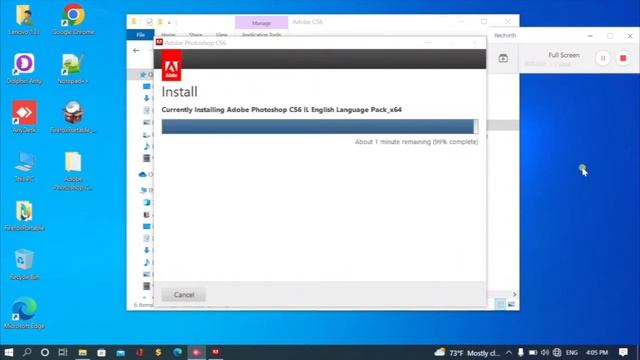Screen dimensions: 640x360
Task: Open This PC from the desktop
Action: pyautogui.click(x=24, y=167)
